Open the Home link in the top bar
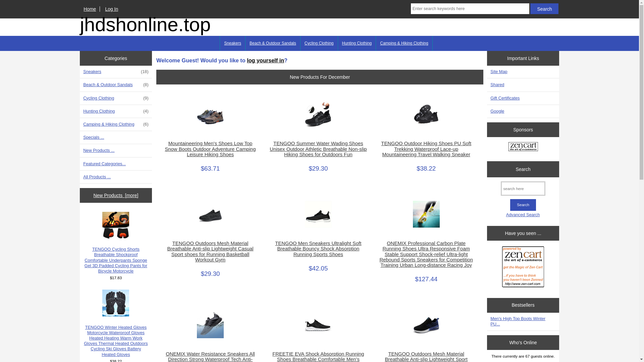The width and height of the screenshot is (644, 362). (x=90, y=9)
